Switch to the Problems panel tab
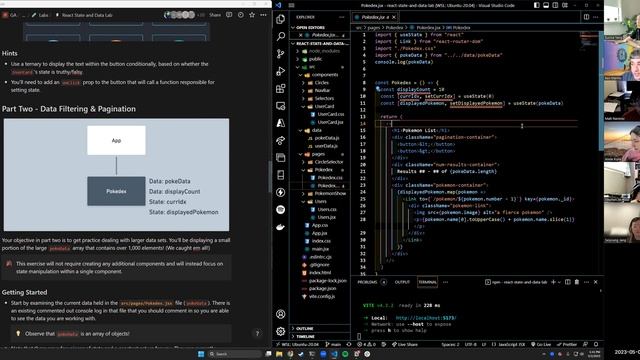This screenshot has height=360, width=640. tap(367, 282)
